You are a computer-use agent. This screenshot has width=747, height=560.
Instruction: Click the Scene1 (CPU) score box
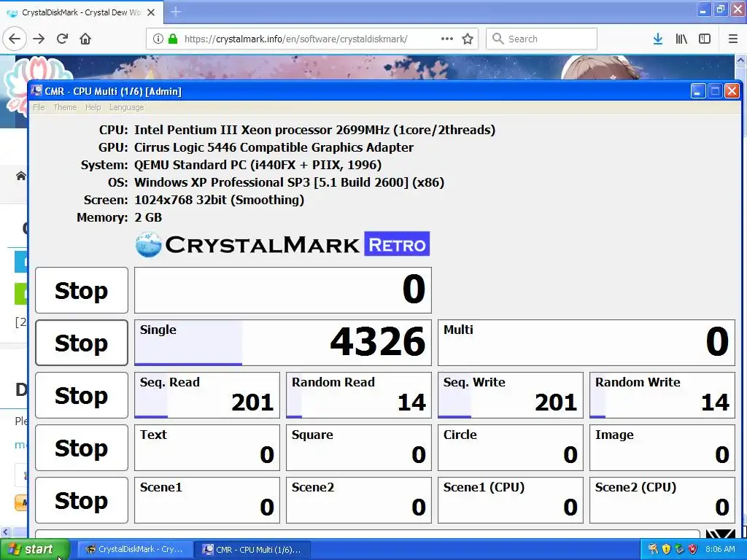(x=510, y=500)
